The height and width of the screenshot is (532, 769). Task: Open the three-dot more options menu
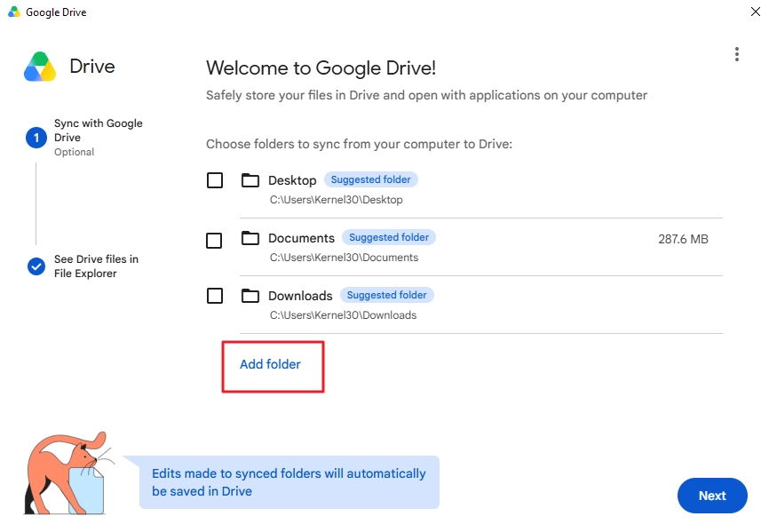(x=737, y=54)
